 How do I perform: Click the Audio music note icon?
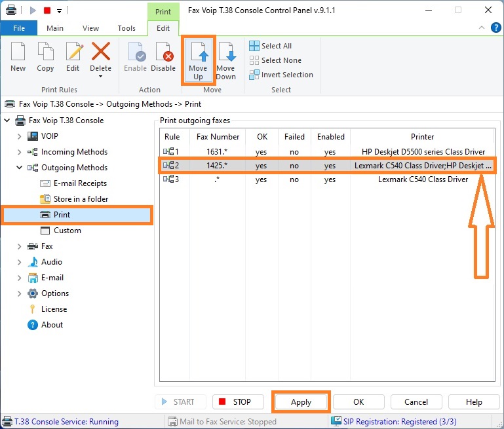tap(33, 262)
